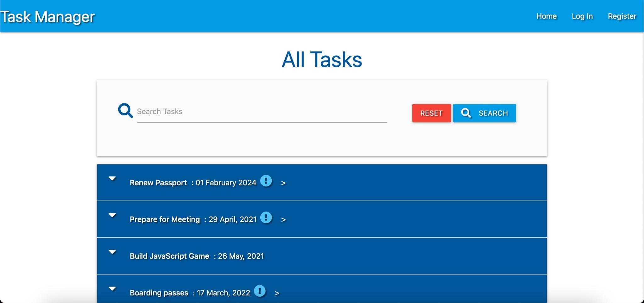
Task: Click the alert icon on Renew Passport
Action: click(266, 181)
